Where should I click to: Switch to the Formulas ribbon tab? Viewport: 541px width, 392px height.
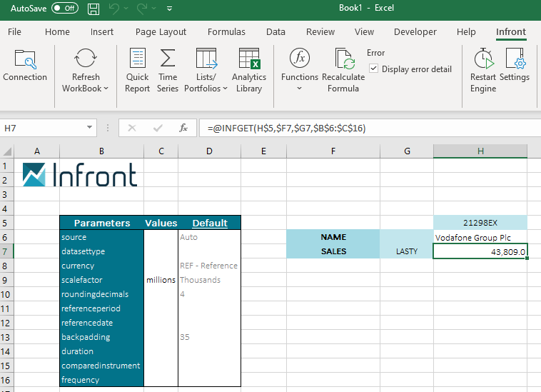click(226, 32)
